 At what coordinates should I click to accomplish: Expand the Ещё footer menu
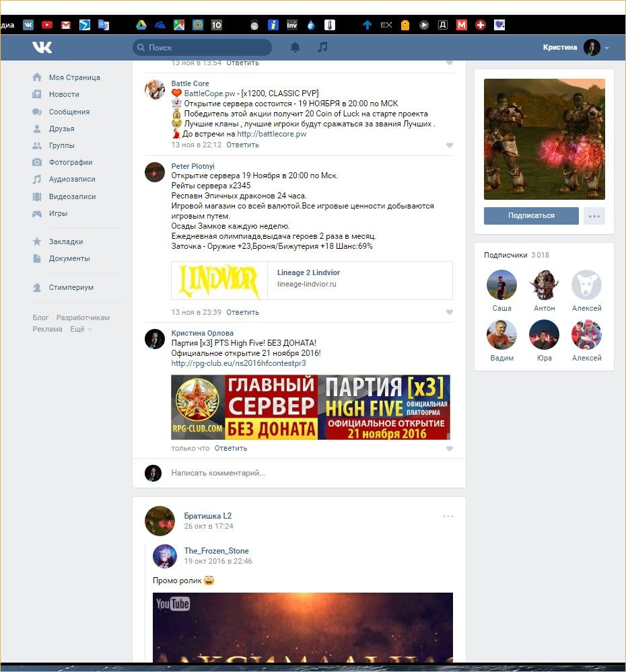[81, 329]
